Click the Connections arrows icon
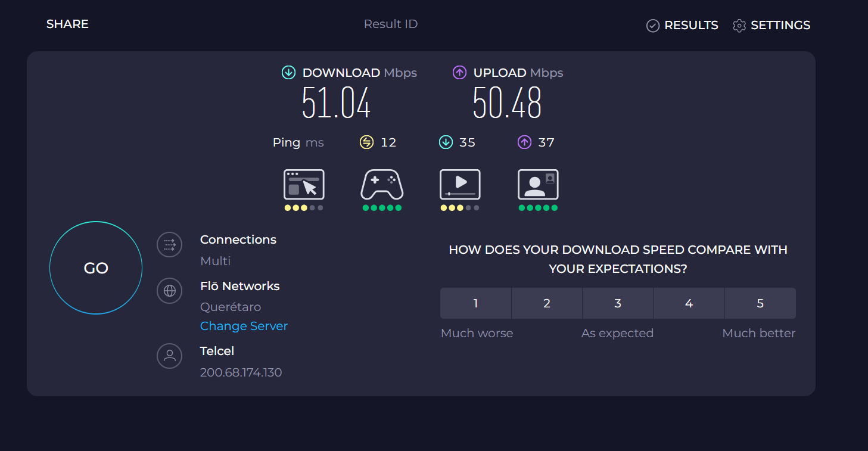The width and height of the screenshot is (868, 451). point(169,244)
